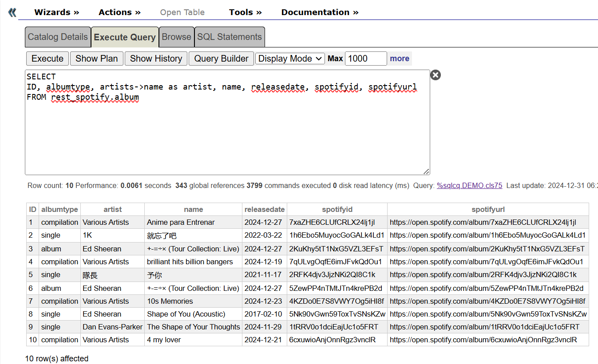
Task: Switch to the Browse tab
Action: click(176, 37)
